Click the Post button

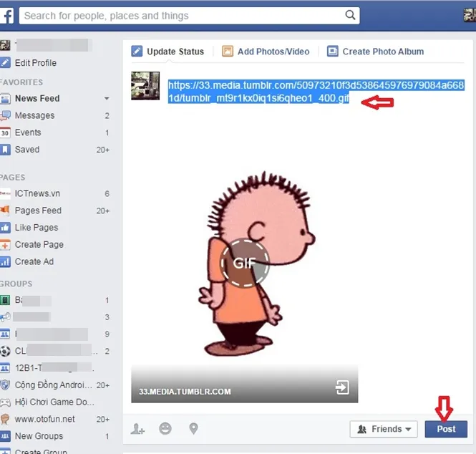(x=446, y=429)
